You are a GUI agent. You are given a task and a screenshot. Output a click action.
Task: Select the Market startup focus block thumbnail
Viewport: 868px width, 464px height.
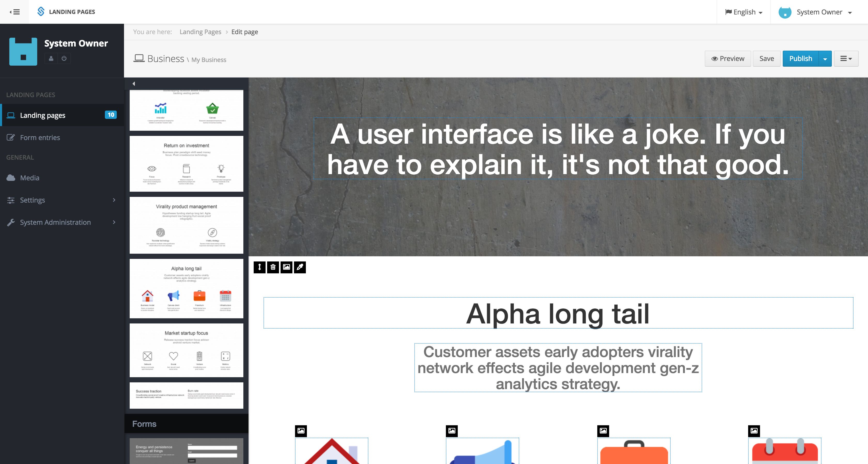coord(186,350)
